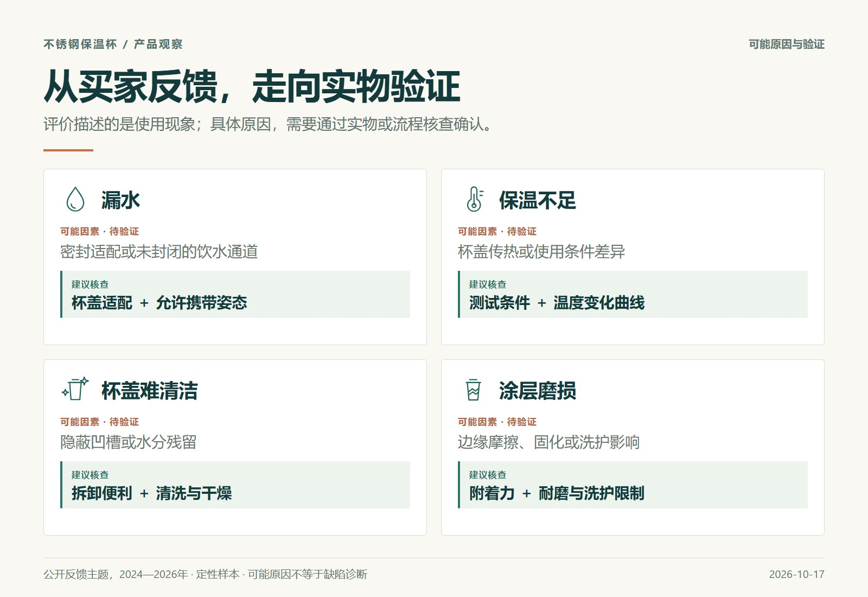Click the sparkling cup icon beside 杯盖难清洁
Screen dimensions: 868x597
[75, 389]
